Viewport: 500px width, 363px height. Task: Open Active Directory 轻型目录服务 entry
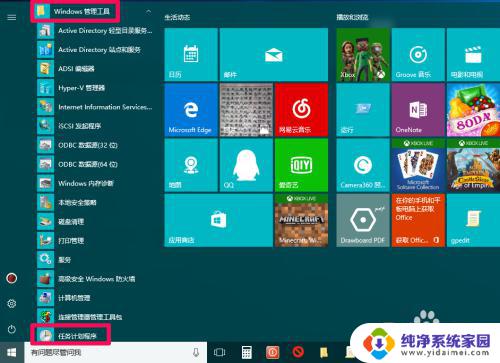[95, 31]
